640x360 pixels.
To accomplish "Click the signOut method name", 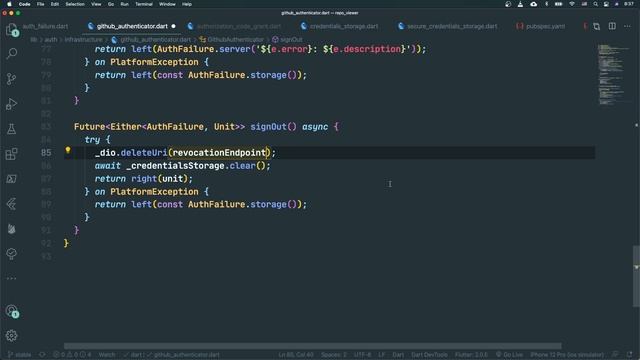I will coord(269,127).
